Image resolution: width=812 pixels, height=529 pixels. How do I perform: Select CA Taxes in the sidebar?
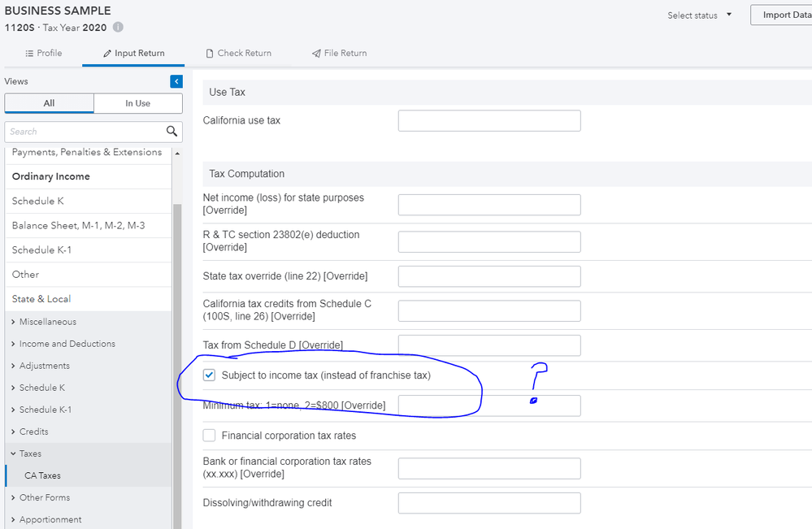point(42,475)
